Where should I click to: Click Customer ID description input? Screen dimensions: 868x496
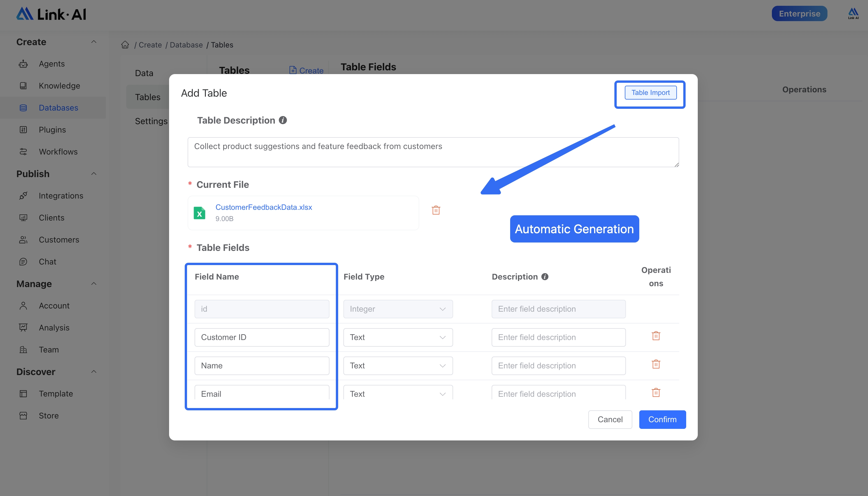[x=558, y=337]
